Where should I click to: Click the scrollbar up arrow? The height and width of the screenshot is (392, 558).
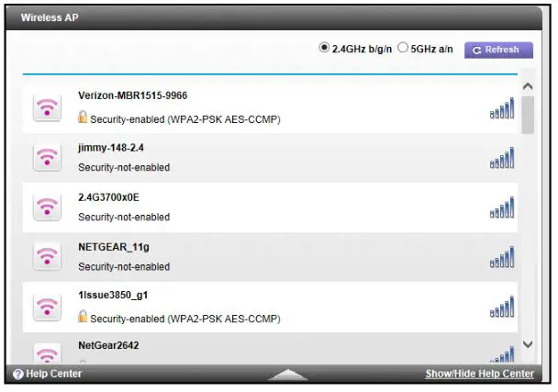coord(528,86)
